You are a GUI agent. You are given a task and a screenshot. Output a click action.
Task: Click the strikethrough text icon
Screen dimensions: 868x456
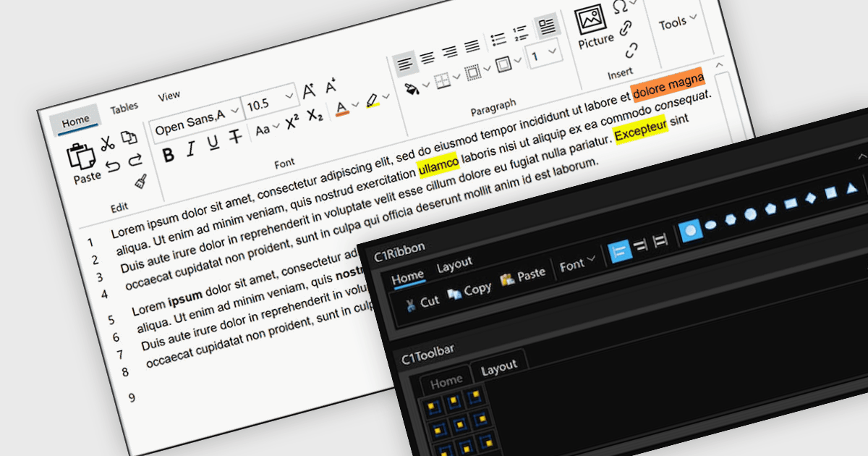[234, 137]
